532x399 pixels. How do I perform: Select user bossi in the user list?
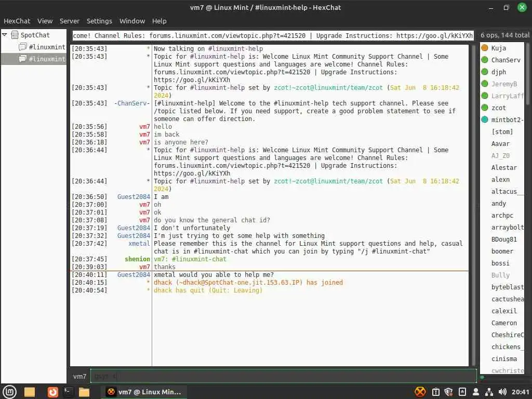pos(500,263)
